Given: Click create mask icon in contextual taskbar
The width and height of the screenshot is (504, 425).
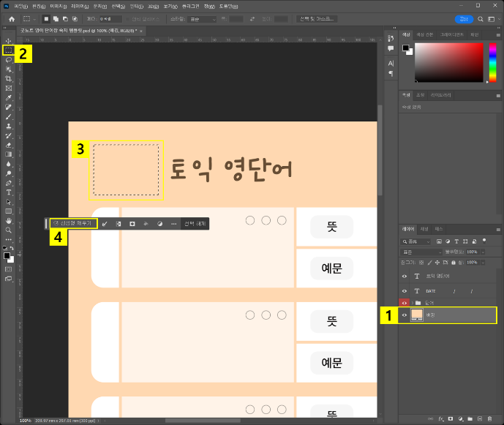Looking at the screenshot, I should (x=132, y=224).
